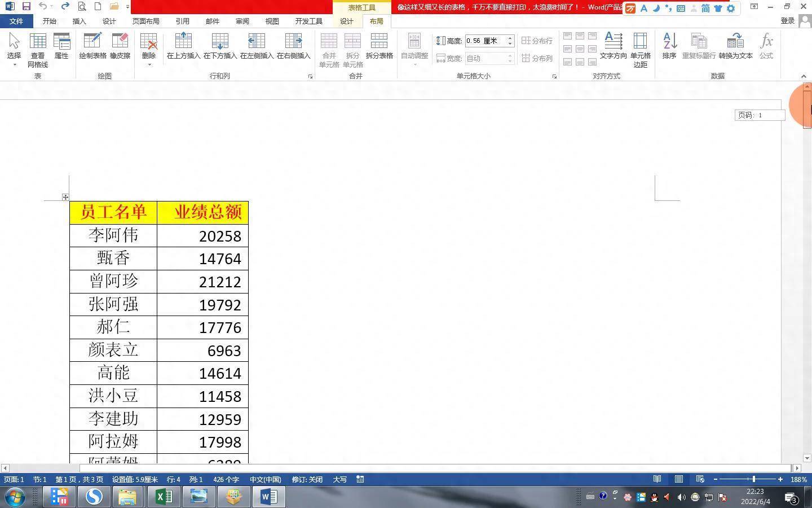Insert a column to the left
This screenshot has height=508, width=812.
coord(257,45)
